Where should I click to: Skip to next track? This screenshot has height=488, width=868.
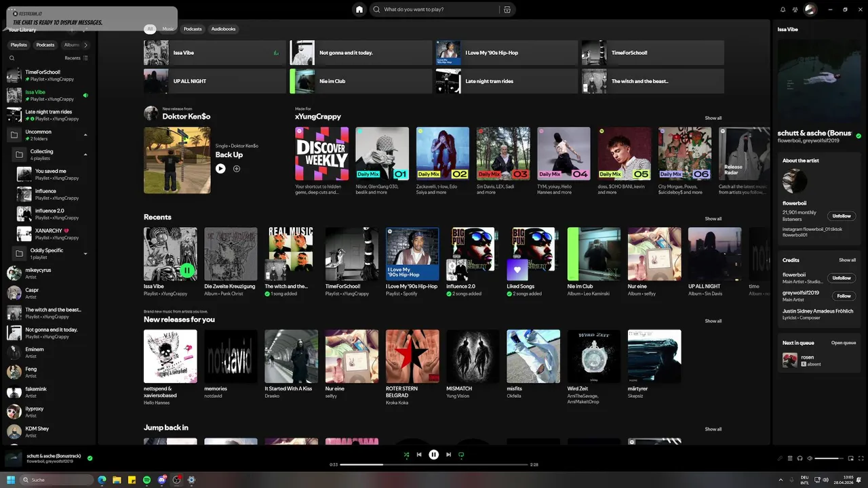pos(448,455)
